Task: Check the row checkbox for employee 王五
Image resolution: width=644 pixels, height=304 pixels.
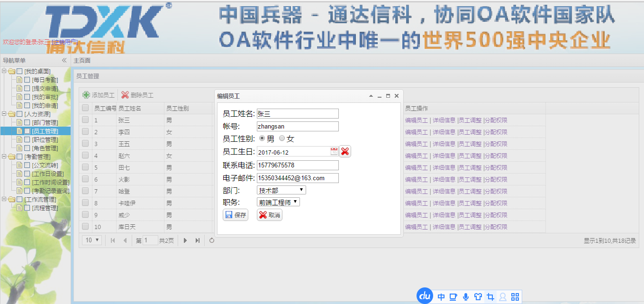Action: click(x=85, y=144)
